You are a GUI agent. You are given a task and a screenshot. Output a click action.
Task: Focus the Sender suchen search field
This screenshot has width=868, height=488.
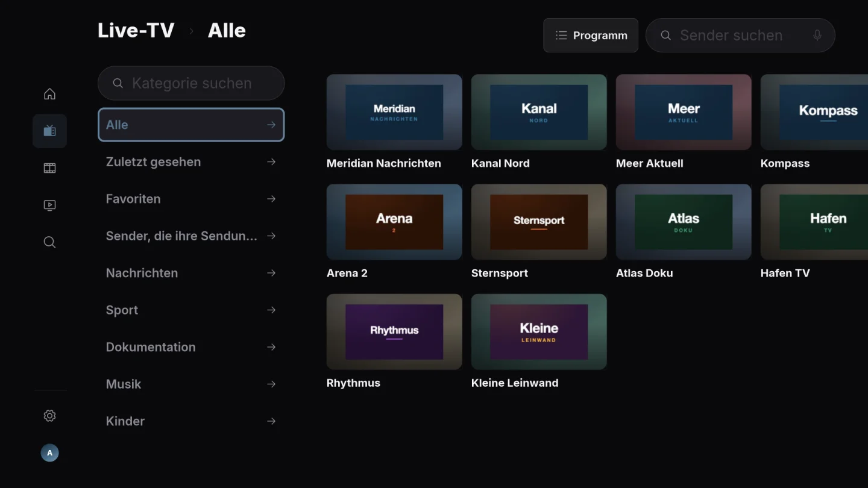coord(740,36)
